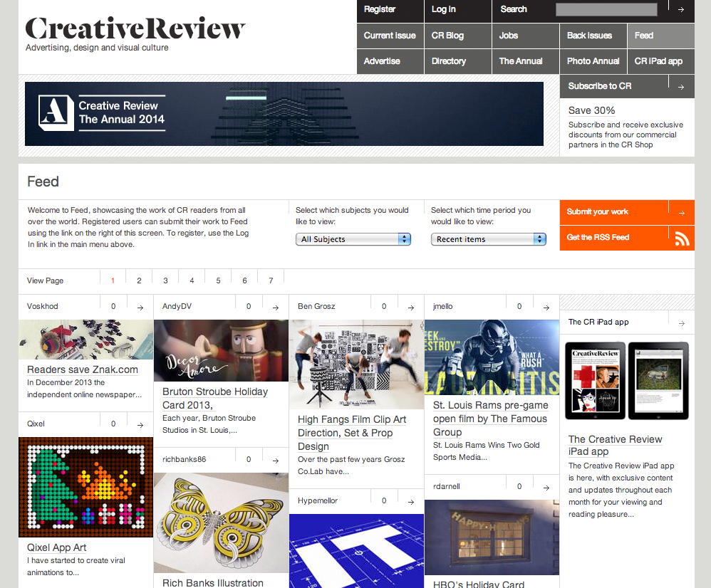The image size is (711, 588).
Task: Go to feed page 1
Action: coord(113,281)
